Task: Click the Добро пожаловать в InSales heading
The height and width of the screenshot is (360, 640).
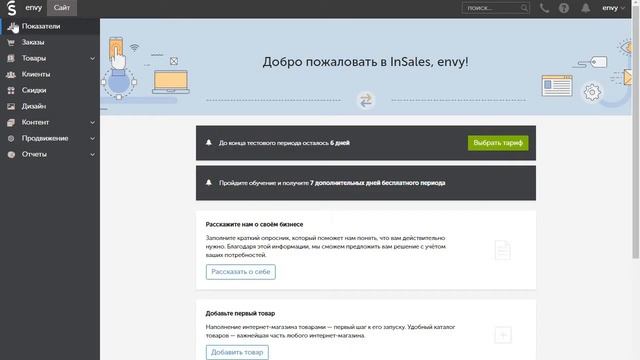Action: tap(365, 62)
